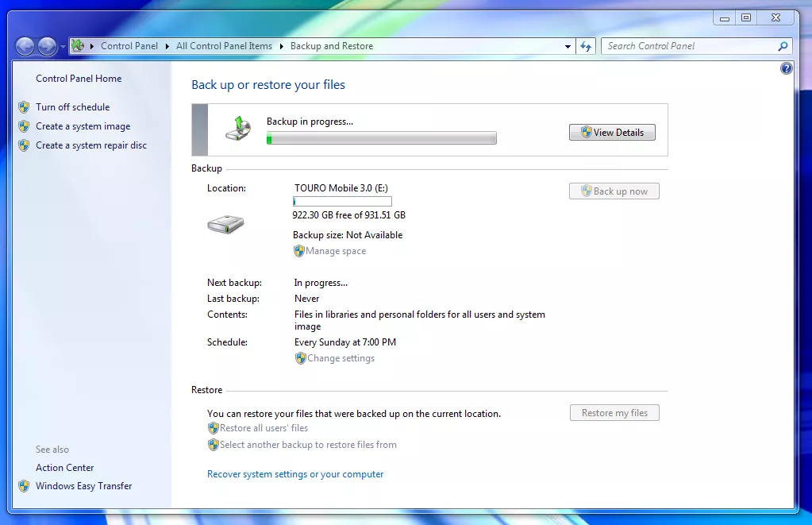Click the Control Panel icon in address bar
Viewport: 812px width, 525px height.
coord(78,46)
